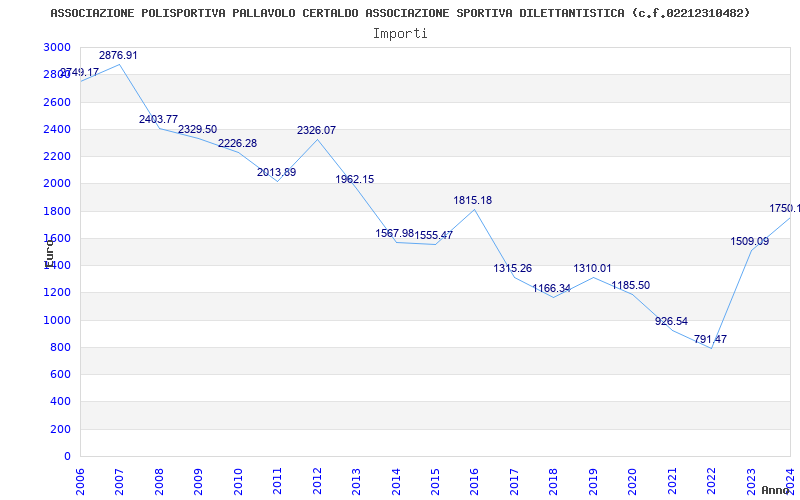The height and width of the screenshot is (500, 800).
Task: Click the 1555.47 data label
Action: coord(434,235)
